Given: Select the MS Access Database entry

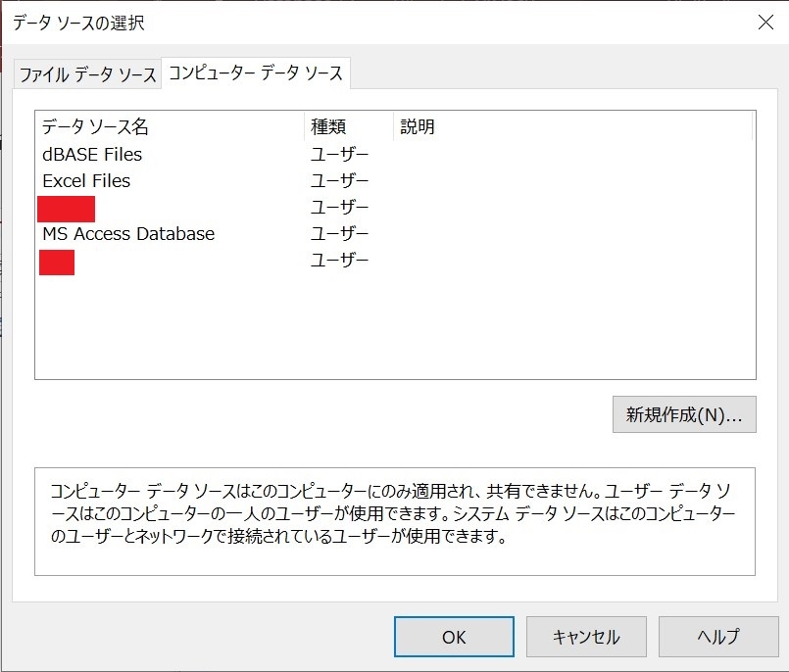Looking at the screenshot, I should coord(128,234).
